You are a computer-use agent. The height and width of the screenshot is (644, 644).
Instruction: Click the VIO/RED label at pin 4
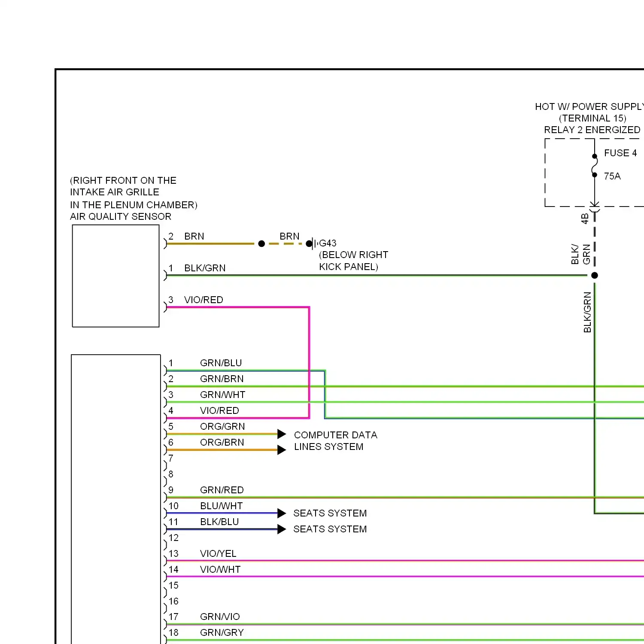tap(219, 410)
